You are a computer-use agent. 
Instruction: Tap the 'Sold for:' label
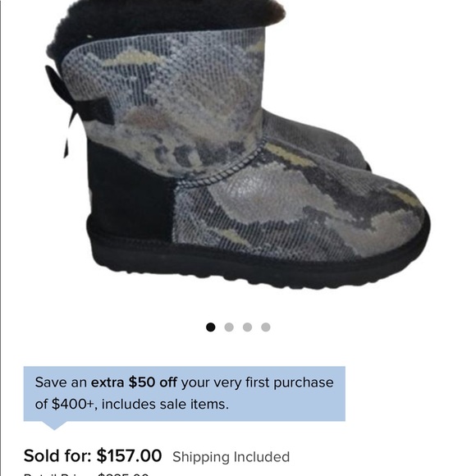57,456
